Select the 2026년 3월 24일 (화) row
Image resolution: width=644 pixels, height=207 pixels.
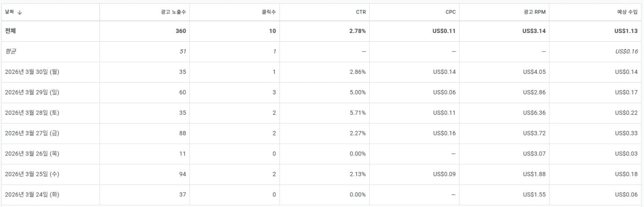pyautogui.click(x=32, y=195)
